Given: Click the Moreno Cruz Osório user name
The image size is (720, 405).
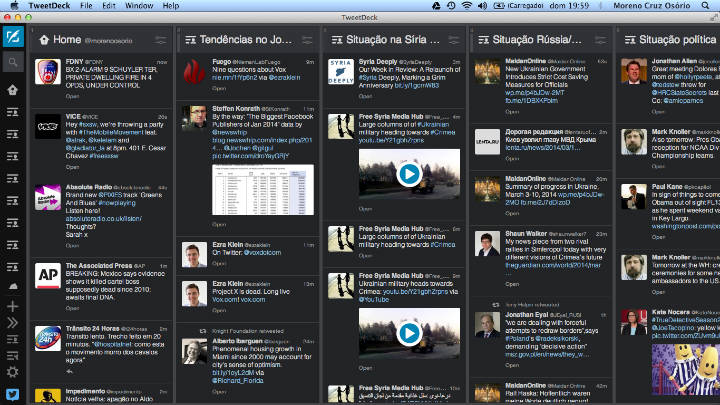Looking at the screenshot, I should [652, 6].
